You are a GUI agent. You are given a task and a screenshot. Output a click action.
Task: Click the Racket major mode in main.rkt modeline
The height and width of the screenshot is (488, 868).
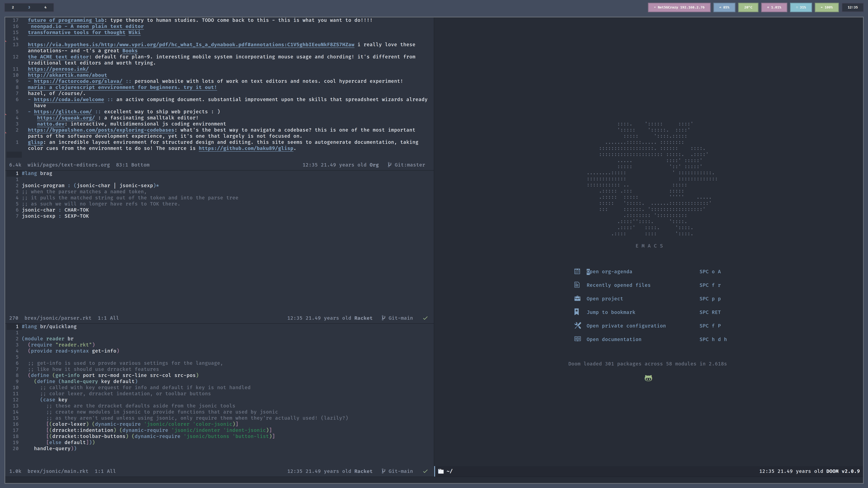point(363,471)
